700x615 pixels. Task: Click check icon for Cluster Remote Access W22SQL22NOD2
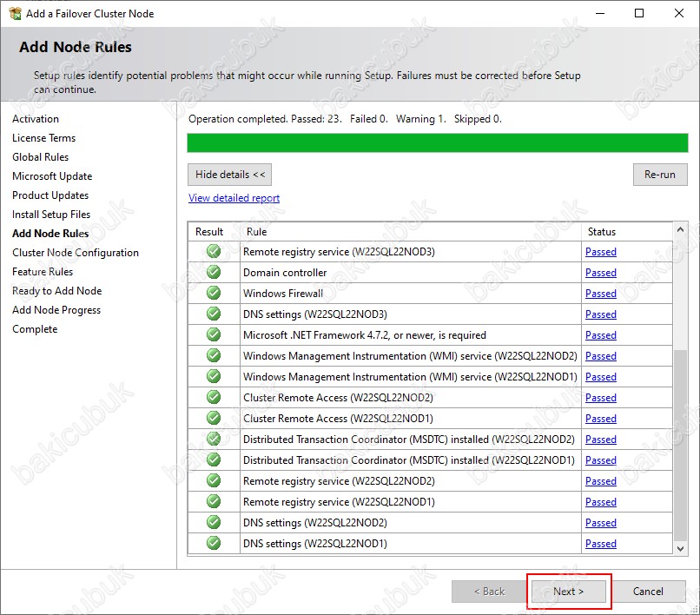[x=214, y=397]
